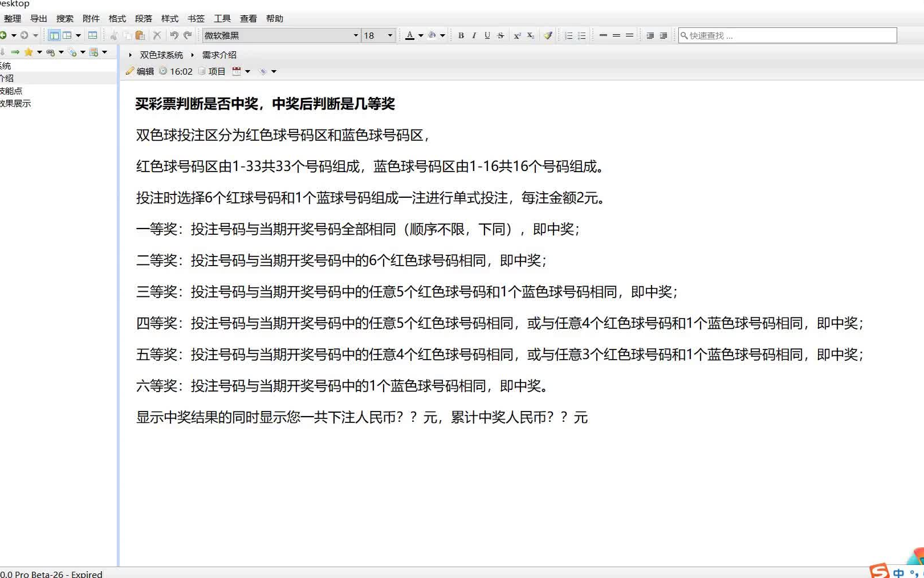Open the font size 18 dropdown
Viewport: 924px width, 578px height.
[390, 35]
